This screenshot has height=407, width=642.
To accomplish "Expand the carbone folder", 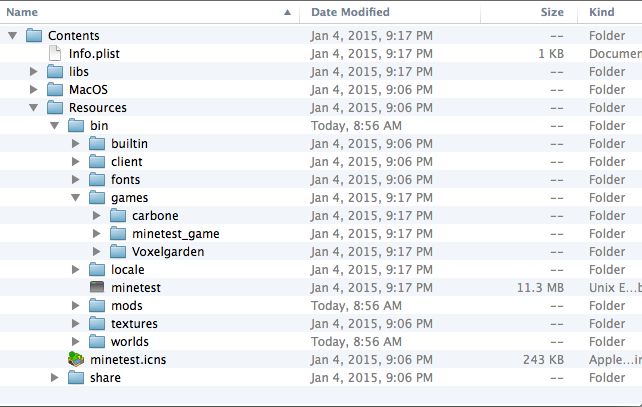I will coord(97,216).
